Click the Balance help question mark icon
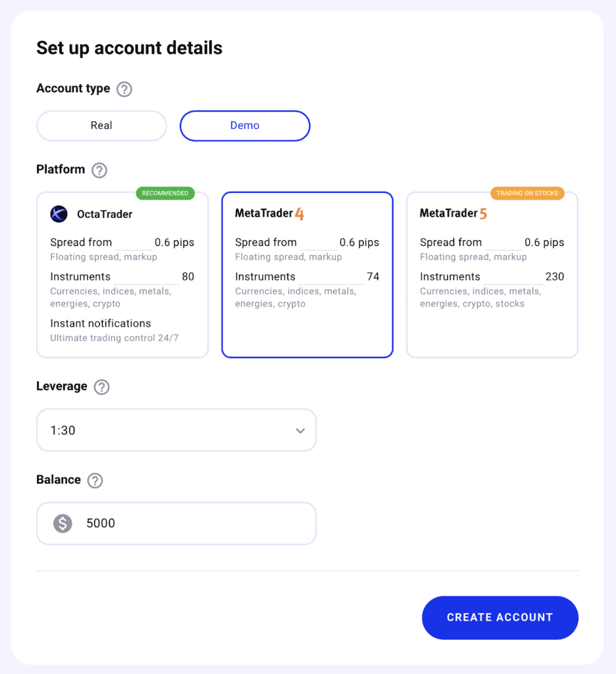The width and height of the screenshot is (616, 674). click(95, 480)
